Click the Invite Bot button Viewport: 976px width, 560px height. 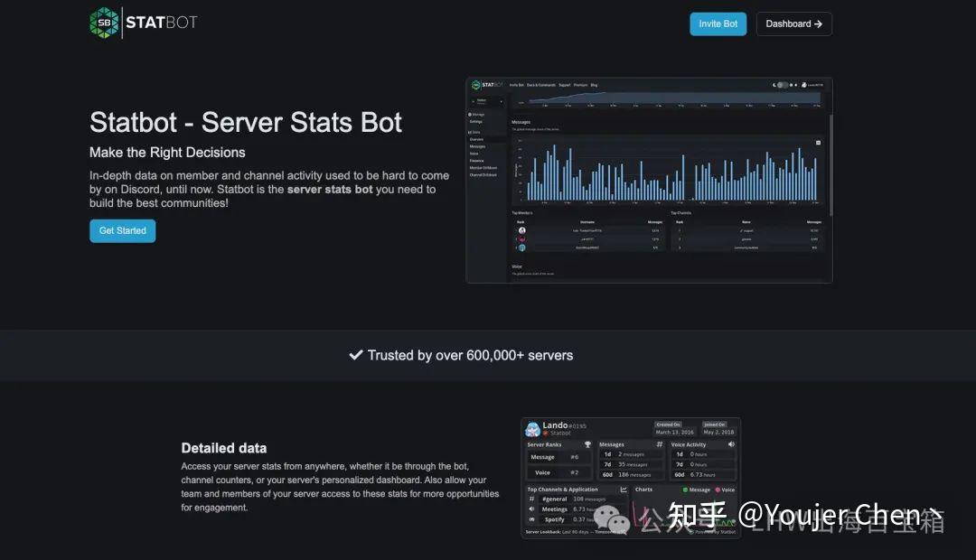coord(718,23)
